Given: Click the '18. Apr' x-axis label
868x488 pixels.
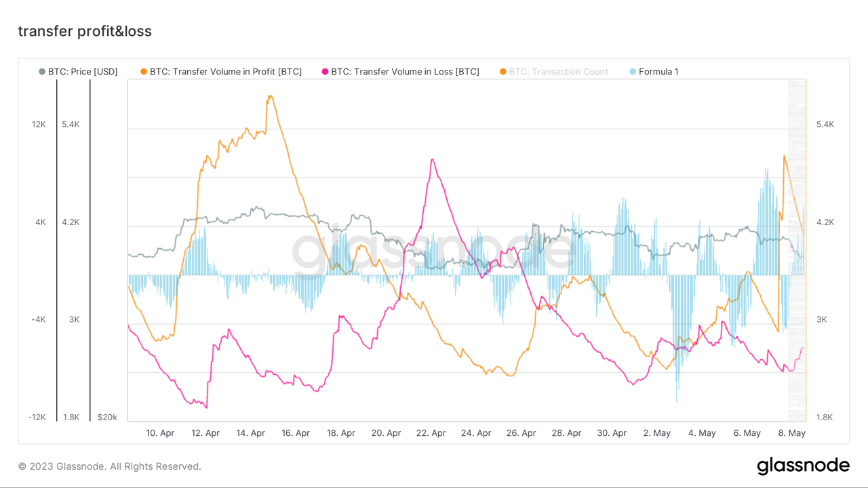Looking at the screenshot, I should (341, 433).
